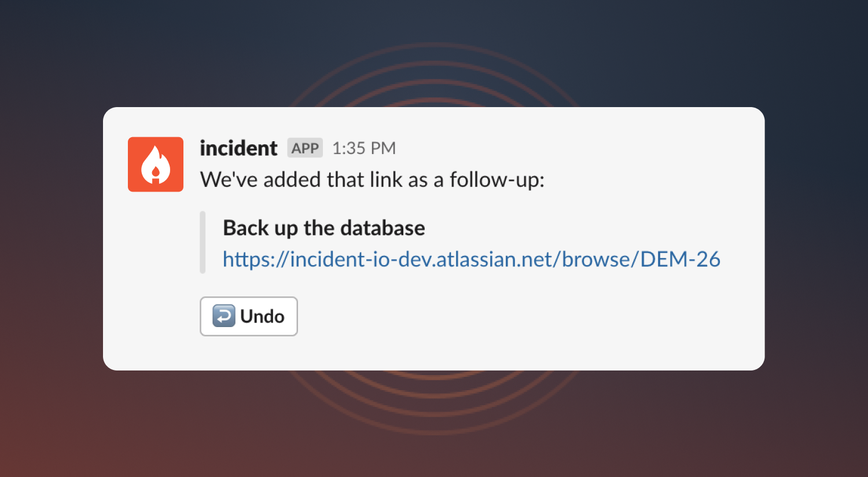This screenshot has width=868, height=477.
Task: Open the incident app profile name
Action: click(238, 148)
